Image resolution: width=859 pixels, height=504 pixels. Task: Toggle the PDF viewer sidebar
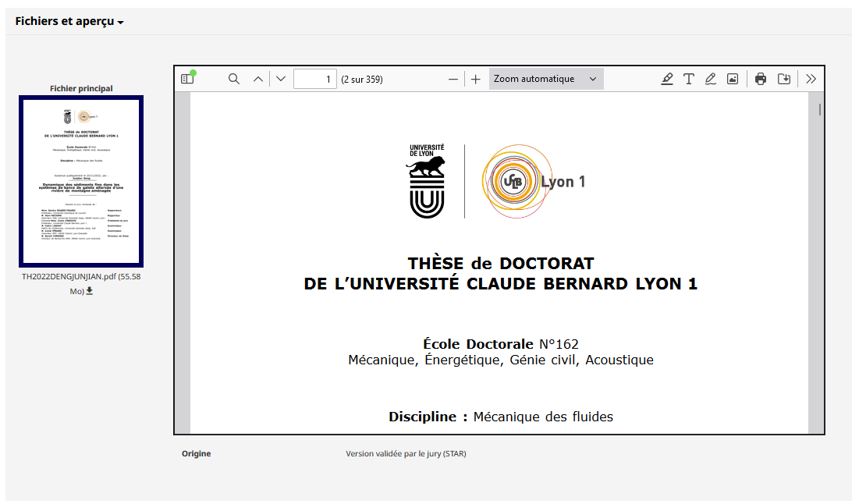tap(188, 79)
